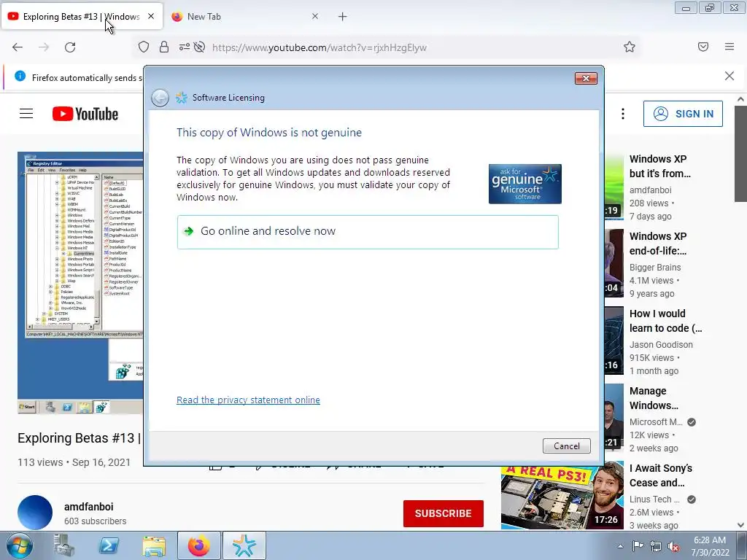Viewport: 747px width, 560px height.
Task: Switch to the New Tab tab
Action: coord(204,17)
